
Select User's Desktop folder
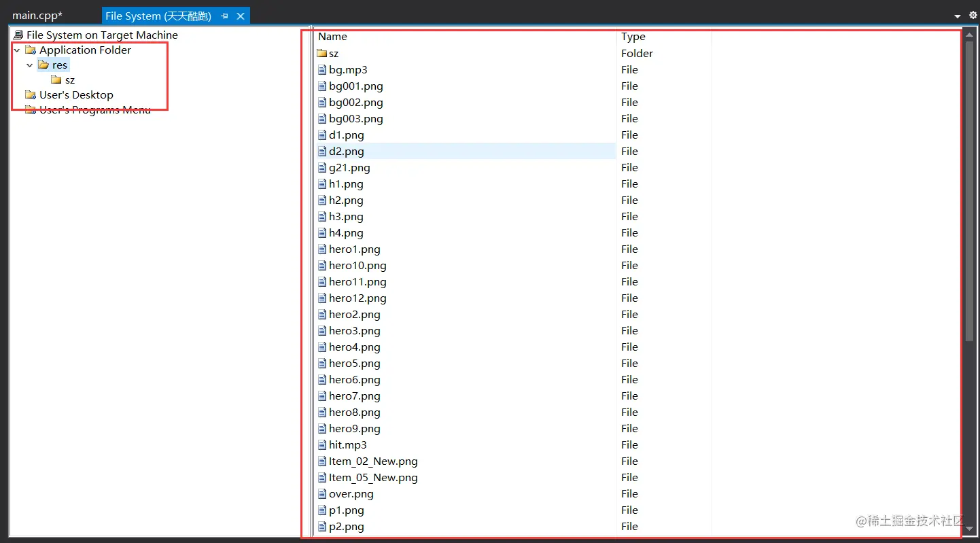pyautogui.click(x=76, y=95)
